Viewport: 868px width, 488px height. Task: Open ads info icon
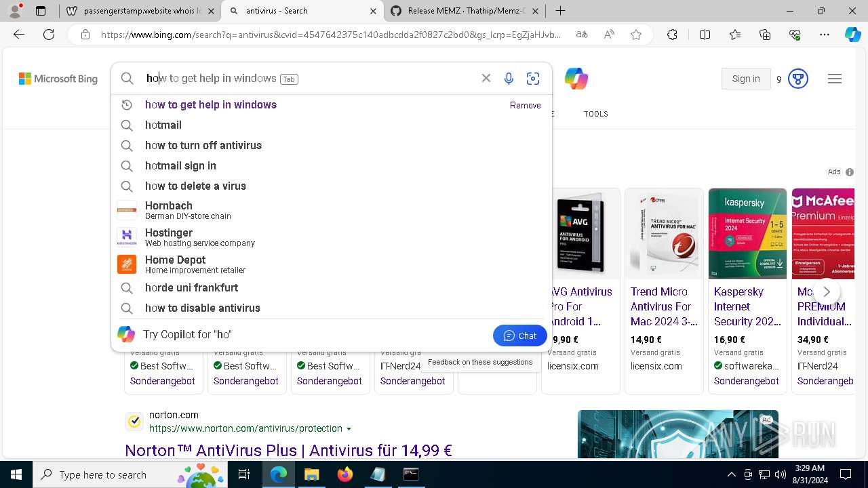pyautogui.click(x=850, y=172)
